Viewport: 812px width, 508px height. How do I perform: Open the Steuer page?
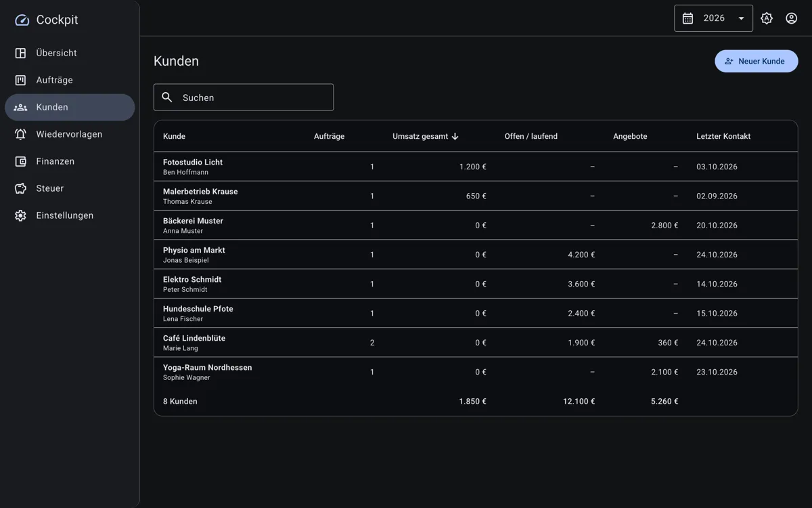click(70, 188)
